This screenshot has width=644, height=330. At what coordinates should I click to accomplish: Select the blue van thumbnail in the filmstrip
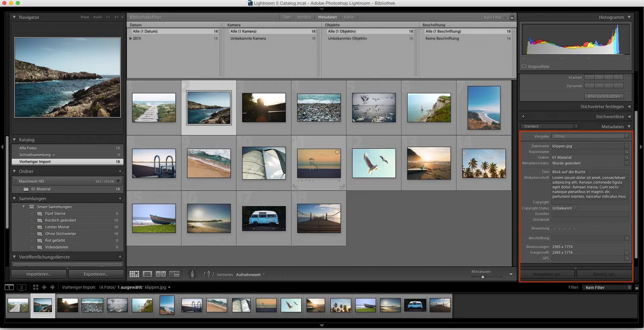click(x=415, y=305)
